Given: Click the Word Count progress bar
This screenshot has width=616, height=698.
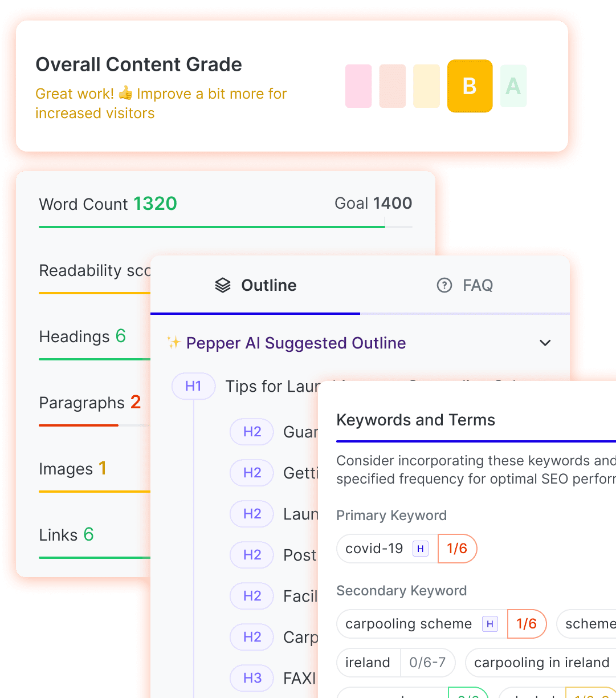Looking at the screenshot, I should coord(226,227).
